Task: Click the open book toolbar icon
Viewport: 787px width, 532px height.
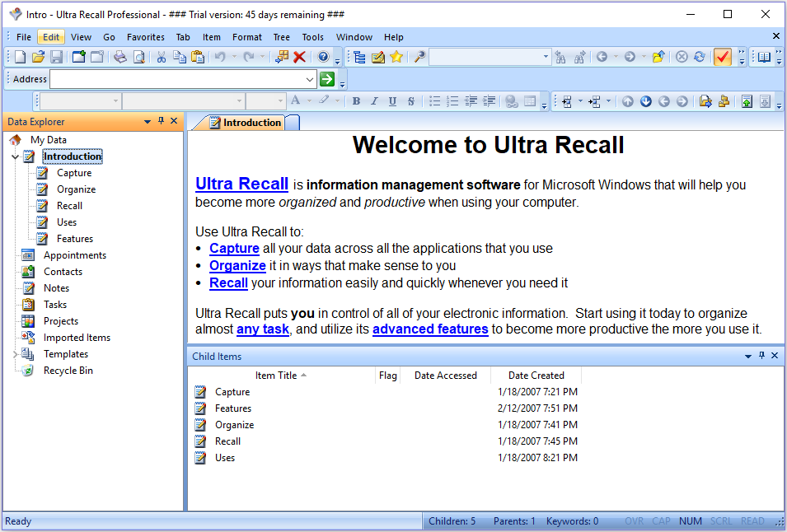Action: click(764, 57)
